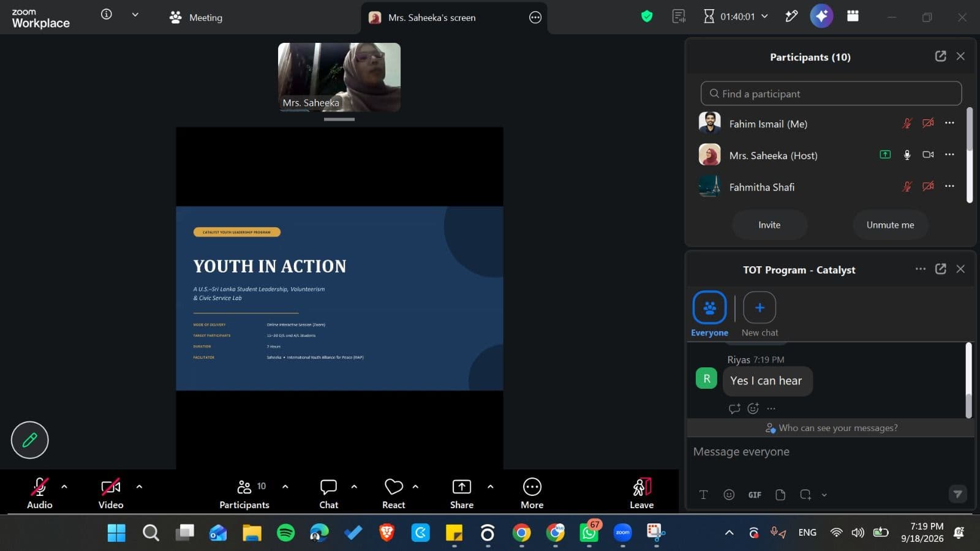This screenshot has height=551, width=980.
Task: Open the React emoji menu
Action: (x=394, y=493)
